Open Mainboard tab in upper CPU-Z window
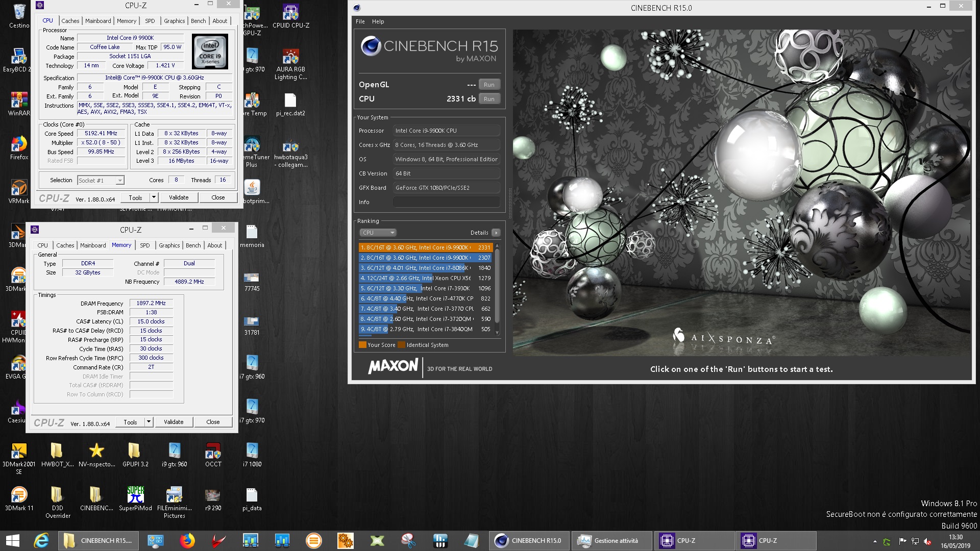 click(98, 21)
